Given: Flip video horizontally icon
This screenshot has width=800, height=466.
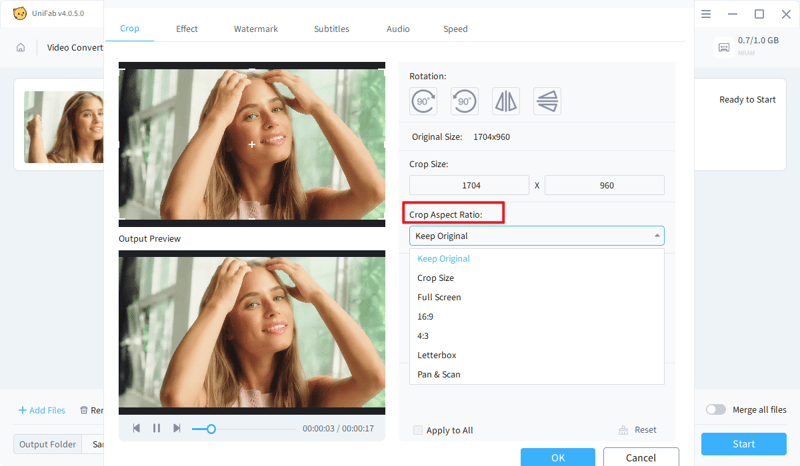Looking at the screenshot, I should pyautogui.click(x=506, y=101).
